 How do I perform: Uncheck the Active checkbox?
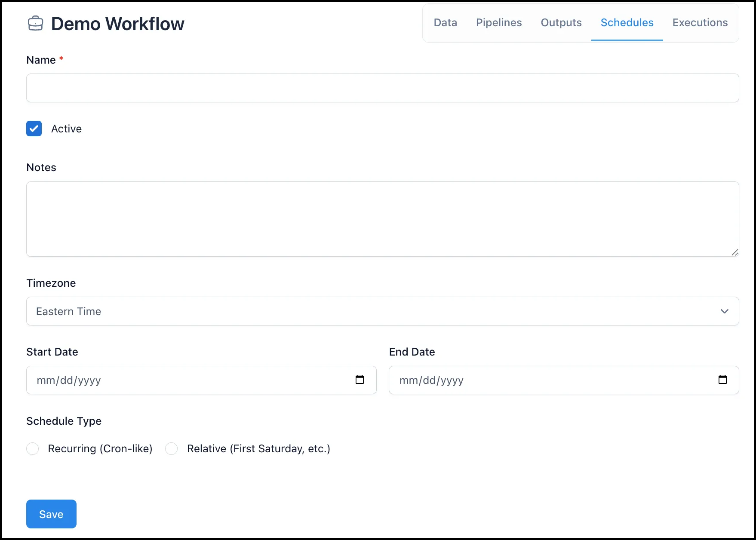pos(34,129)
